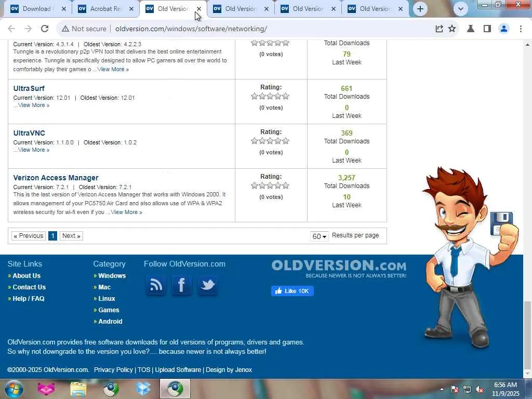
Task: Open the RSS feed icon in footer
Action: 156,285
